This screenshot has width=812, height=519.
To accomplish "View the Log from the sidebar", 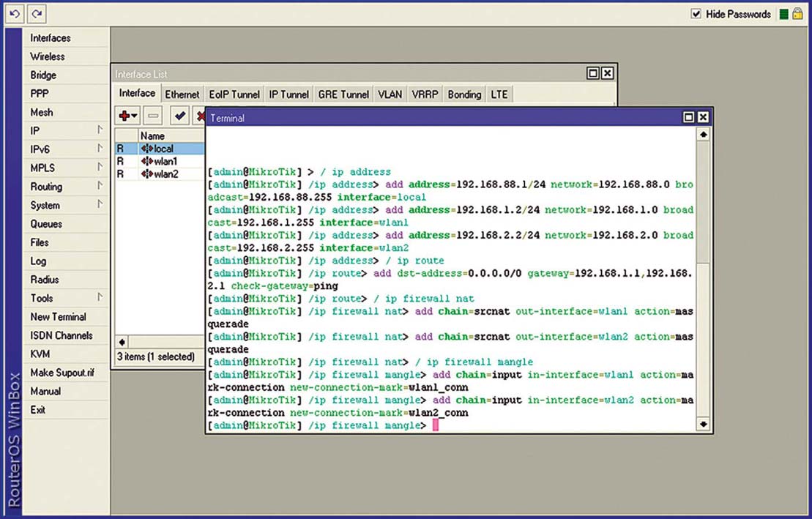I will coord(66,261).
